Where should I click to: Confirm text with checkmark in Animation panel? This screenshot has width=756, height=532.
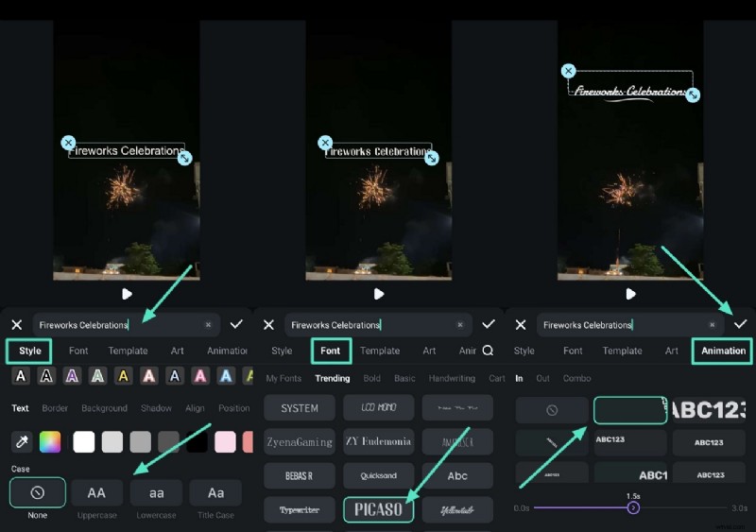[x=740, y=324]
